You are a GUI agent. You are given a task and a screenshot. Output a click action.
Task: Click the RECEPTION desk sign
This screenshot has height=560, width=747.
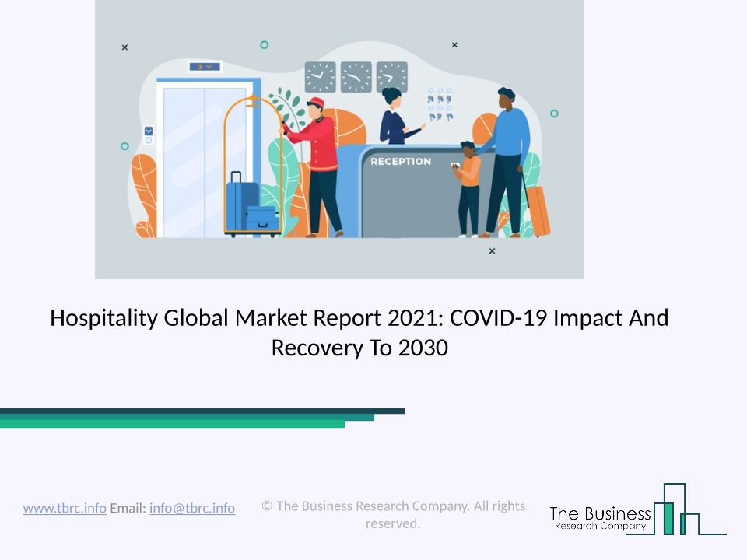pos(401,162)
